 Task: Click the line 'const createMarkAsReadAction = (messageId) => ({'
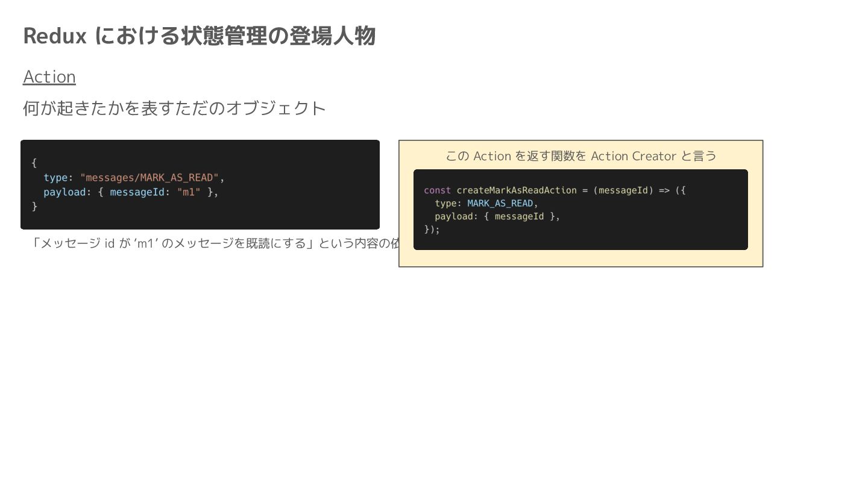coord(555,190)
